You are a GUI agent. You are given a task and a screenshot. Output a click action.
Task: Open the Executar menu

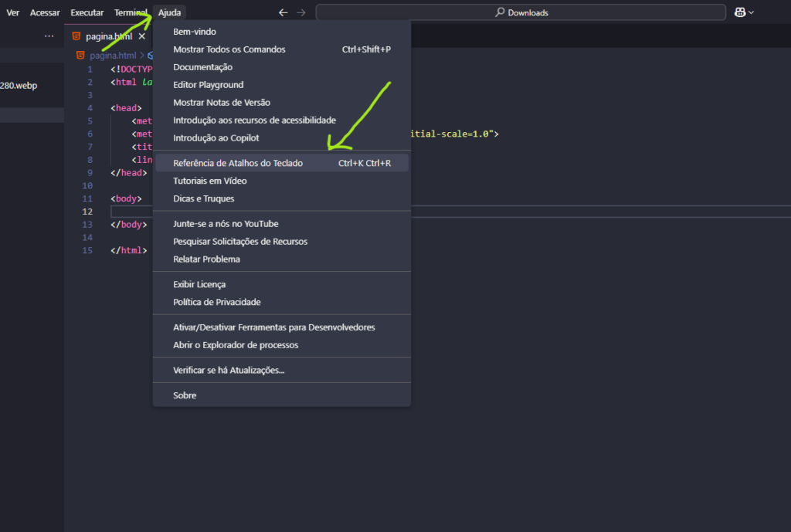pos(87,12)
